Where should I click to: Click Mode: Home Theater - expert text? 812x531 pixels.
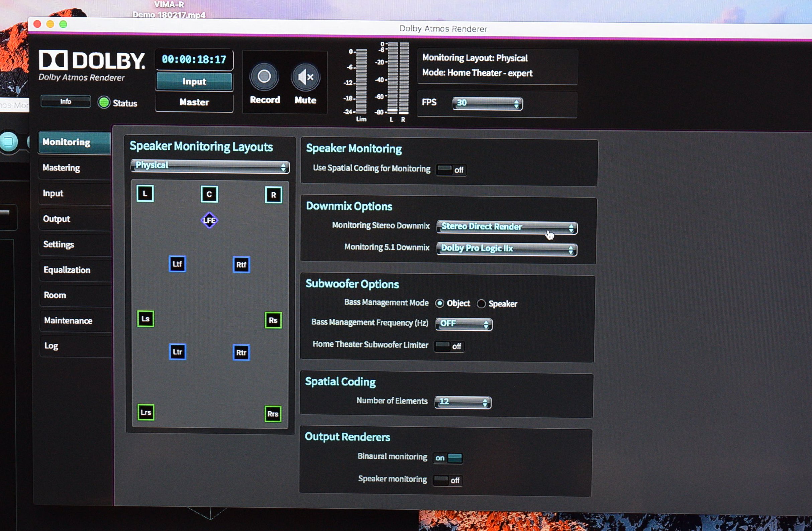477,73
